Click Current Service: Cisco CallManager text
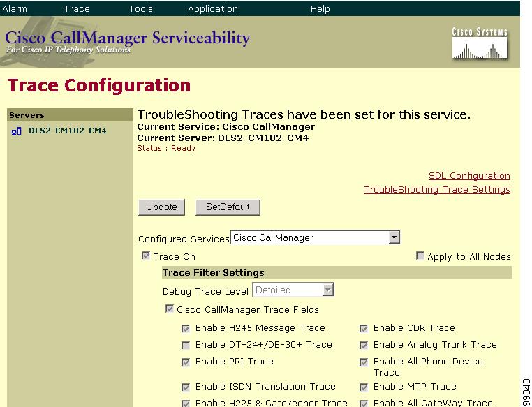This screenshot has width=532, height=407. 226,127
